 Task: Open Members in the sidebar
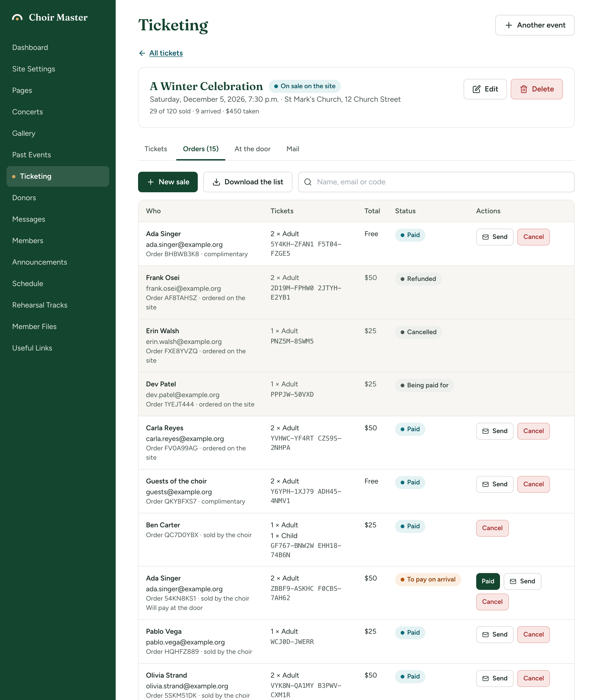click(58, 241)
